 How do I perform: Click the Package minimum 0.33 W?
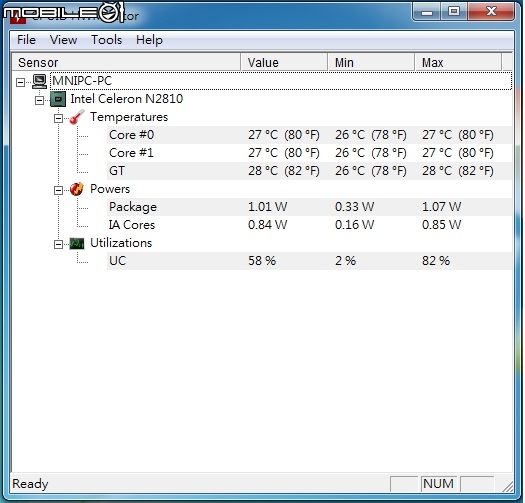[354, 207]
